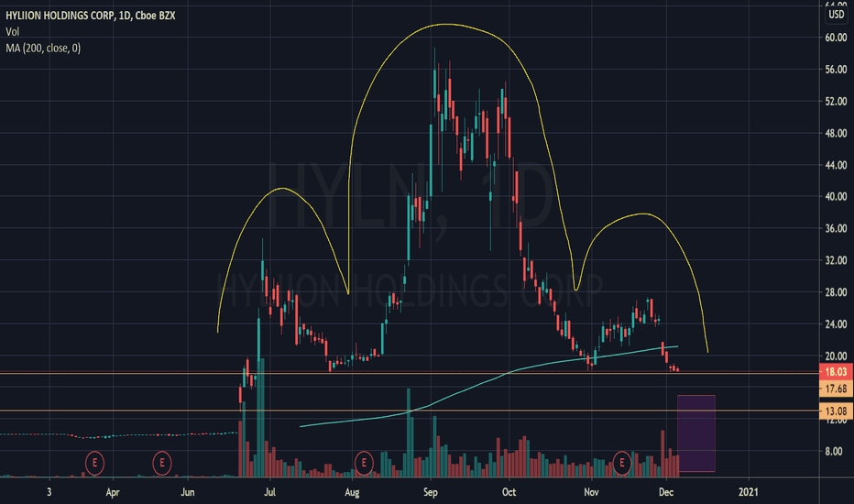This screenshot has height=504, width=854.
Task: Click the Aug label on time axis
Action: pyautogui.click(x=353, y=493)
